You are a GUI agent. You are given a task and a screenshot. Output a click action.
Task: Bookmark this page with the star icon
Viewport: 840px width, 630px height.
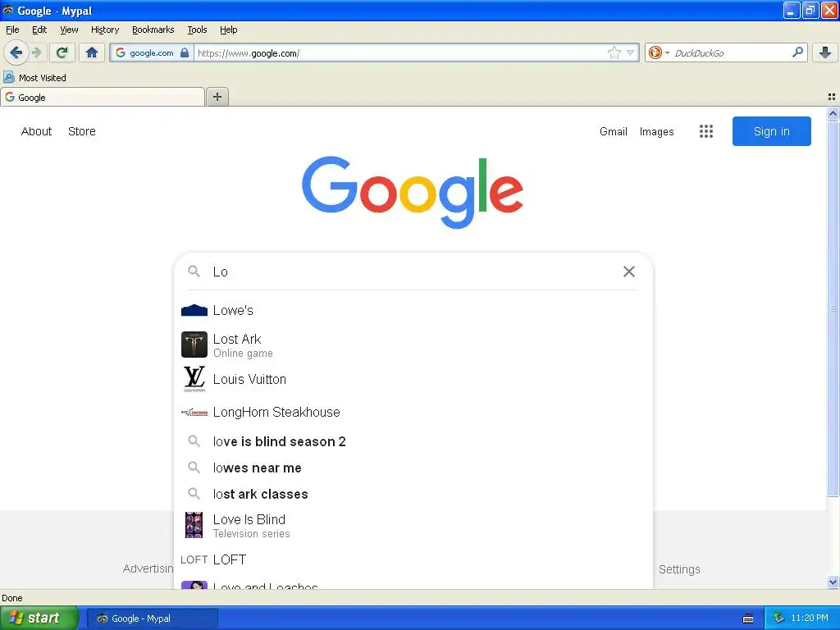pyautogui.click(x=614, y=52)
